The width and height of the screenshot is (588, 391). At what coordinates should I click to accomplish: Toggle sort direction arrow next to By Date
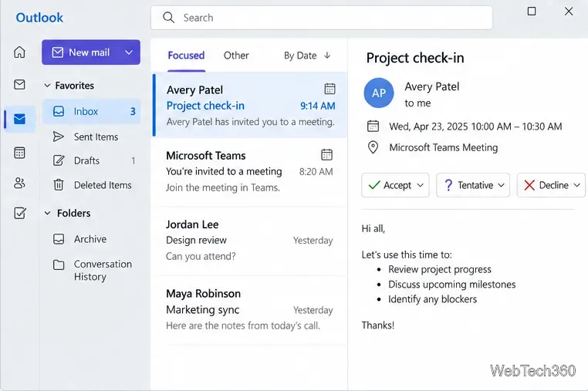[327, 56]
